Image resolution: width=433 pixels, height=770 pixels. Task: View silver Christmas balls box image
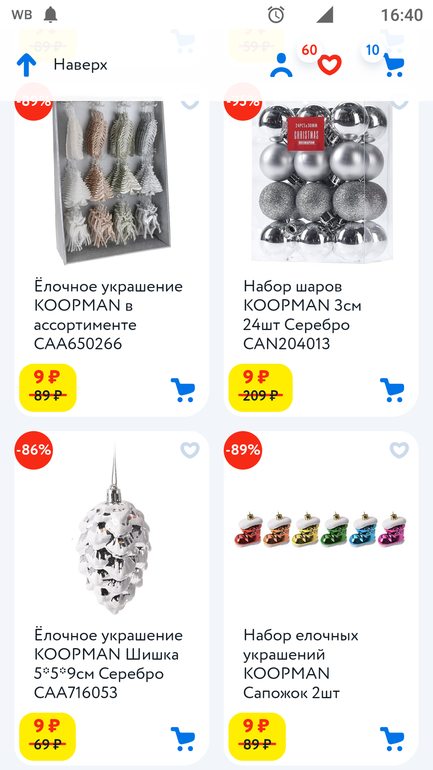point(322,182)
